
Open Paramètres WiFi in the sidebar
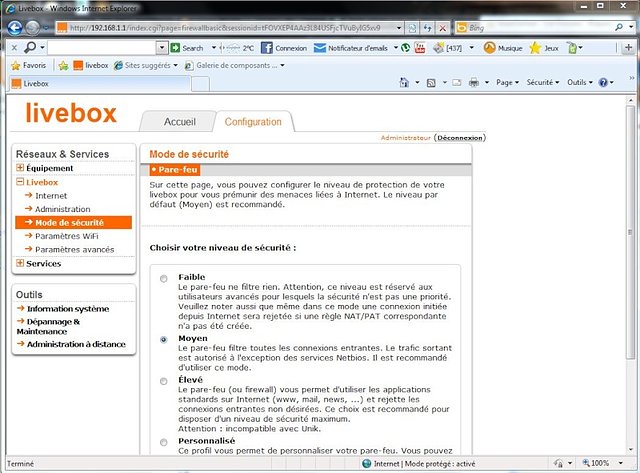click(x=68, y=235)
